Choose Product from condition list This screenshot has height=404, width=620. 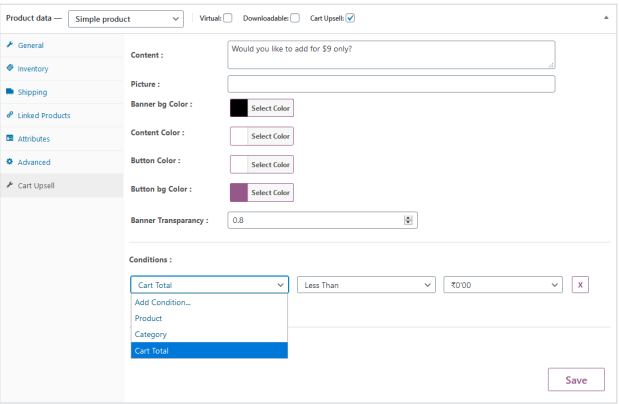tap(209, 318)
